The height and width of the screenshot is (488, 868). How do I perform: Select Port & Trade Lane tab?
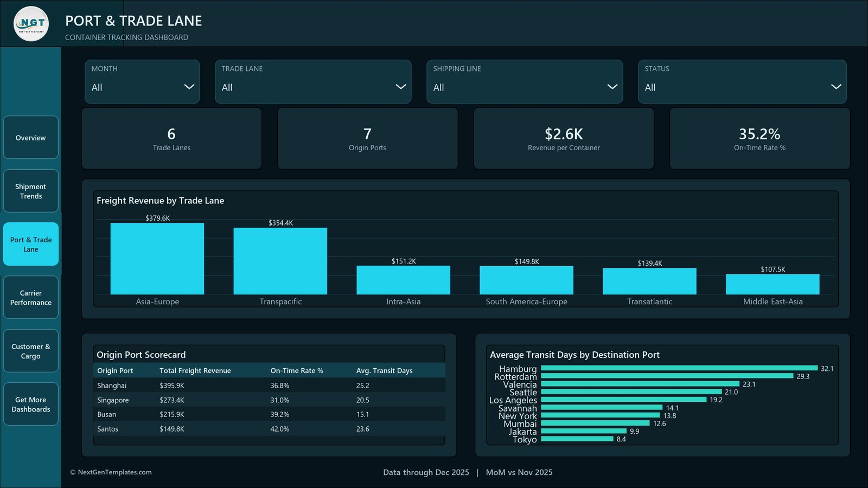click(31, 244)
